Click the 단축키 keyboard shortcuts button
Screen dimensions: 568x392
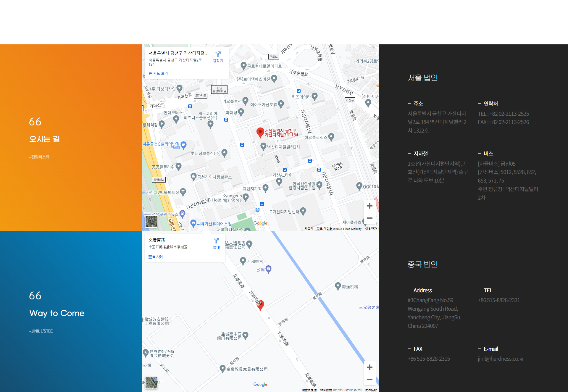309,229
